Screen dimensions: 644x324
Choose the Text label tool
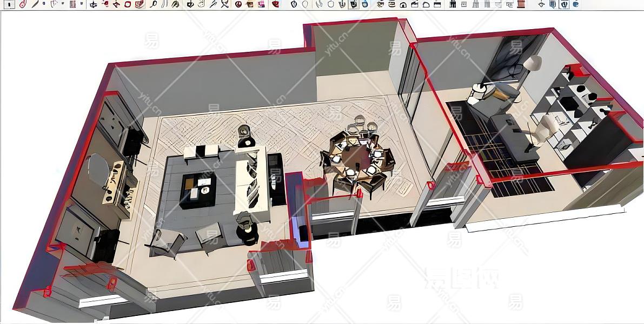(164, 4)
